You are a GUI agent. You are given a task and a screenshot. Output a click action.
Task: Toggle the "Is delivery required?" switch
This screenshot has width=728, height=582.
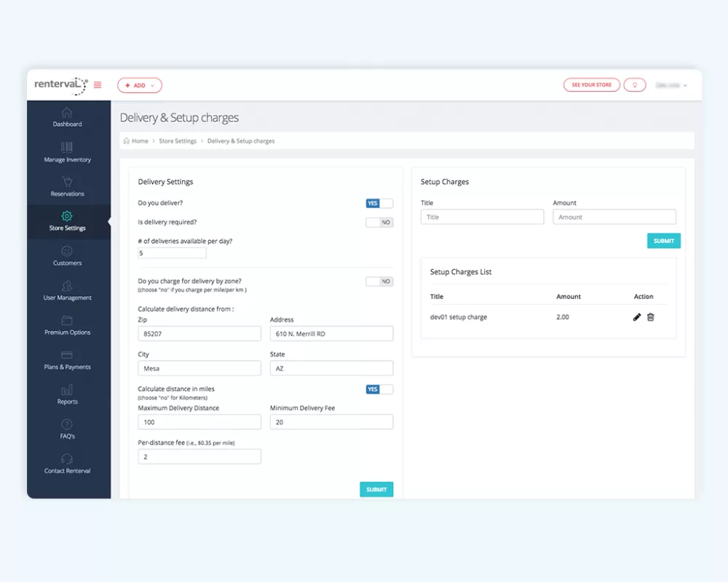(379, 223)
